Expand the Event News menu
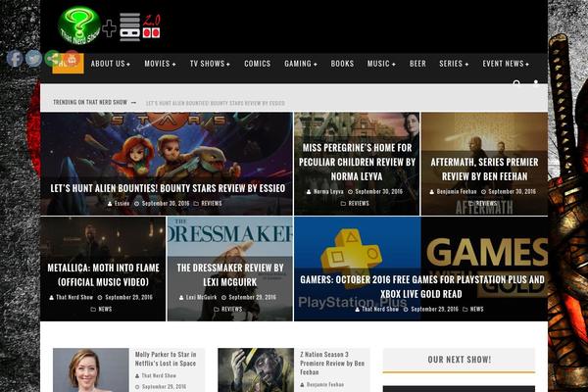588x392 pixels. click(506, 64)
